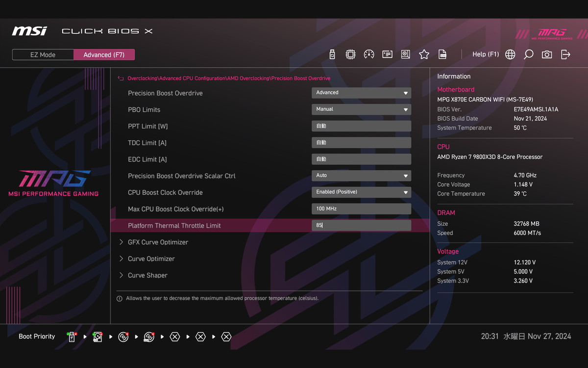
Task: Click the System 3.3V value "3.260 V"
Action: 523,281
